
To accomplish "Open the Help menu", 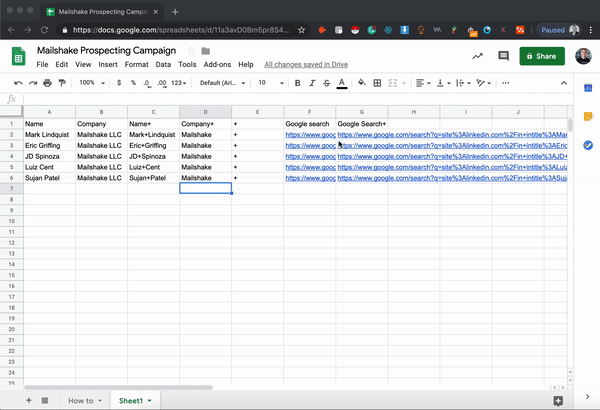I will tap(246, 64).
